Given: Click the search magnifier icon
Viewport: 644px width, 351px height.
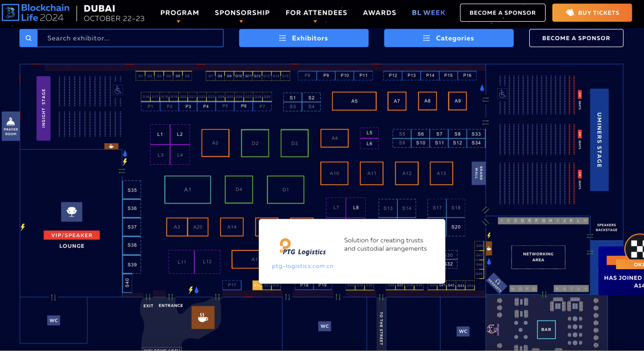Looking at the screenshot, I should [x=28, y=38].
